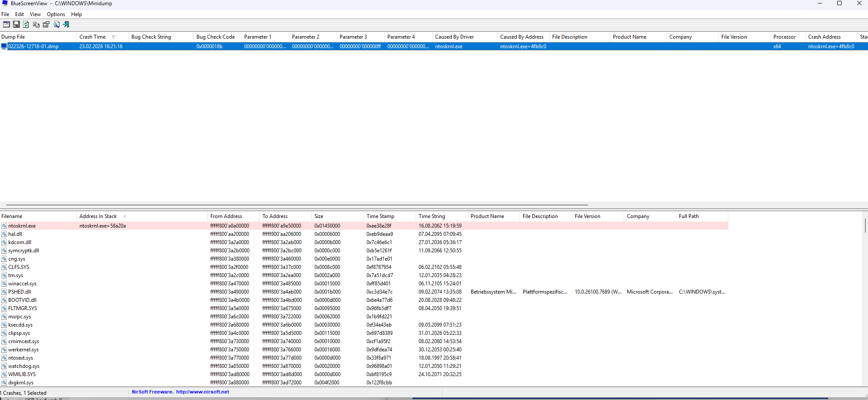
Task: Select the ntoskrnl.exe+58a20a stack address
Action: (x=102, y=226)
